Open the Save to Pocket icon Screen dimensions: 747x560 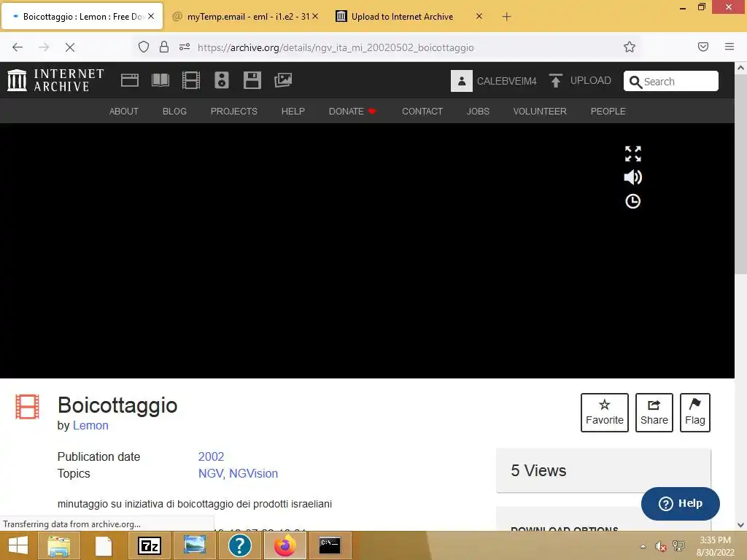pos(703,47)
